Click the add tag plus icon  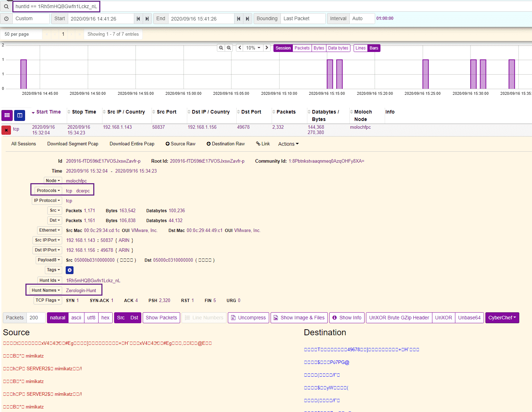[70, 270]
